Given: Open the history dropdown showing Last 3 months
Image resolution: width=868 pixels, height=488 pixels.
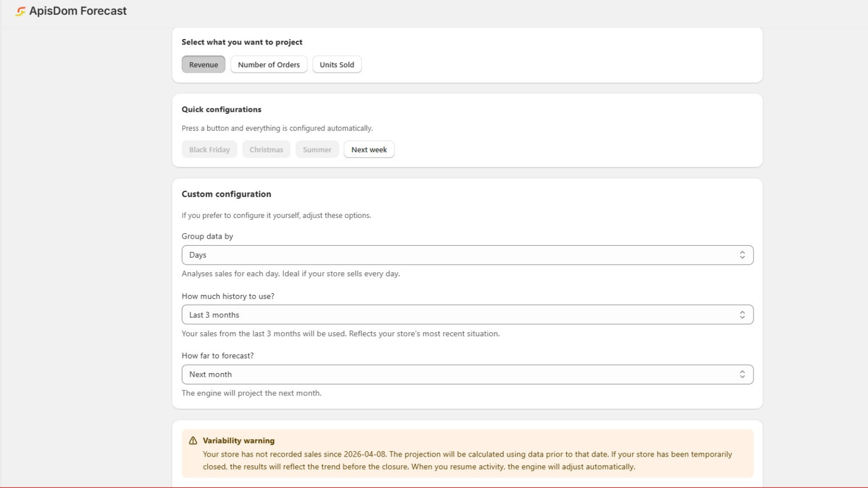Looking at the screenshot, I should tap(468, 314).
